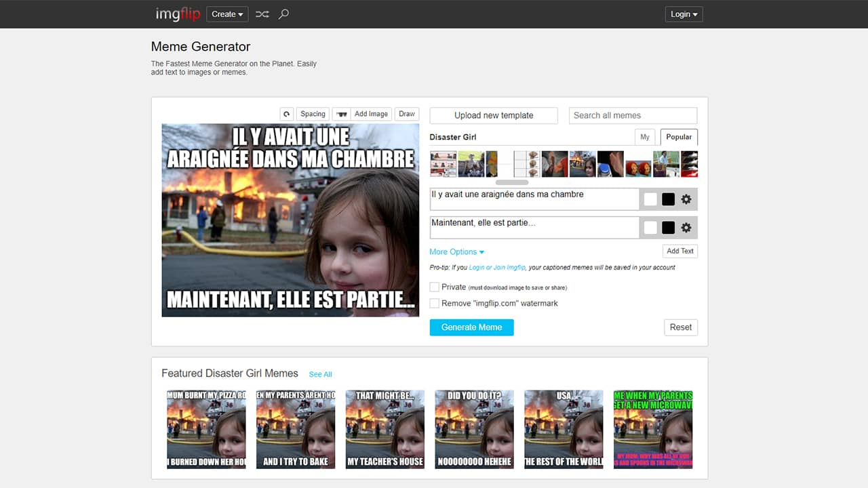Click the 'Maintenant, elle est partie' text box

[534, 228]
